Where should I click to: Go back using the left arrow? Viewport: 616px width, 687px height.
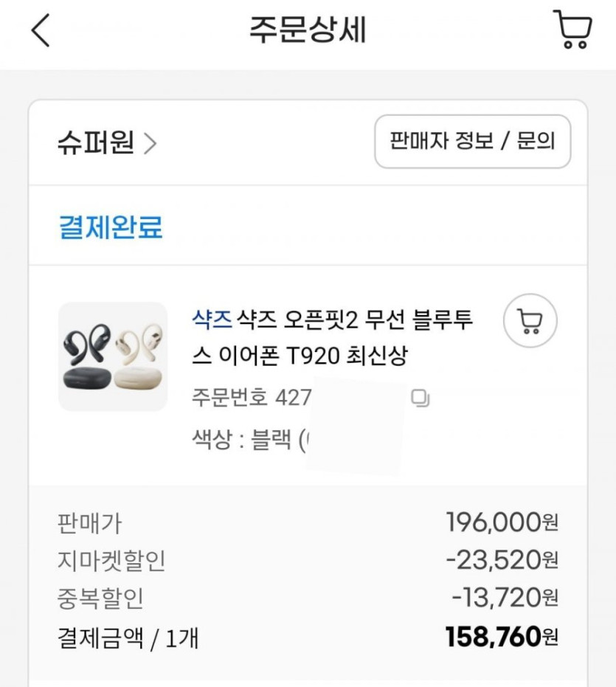40,31
